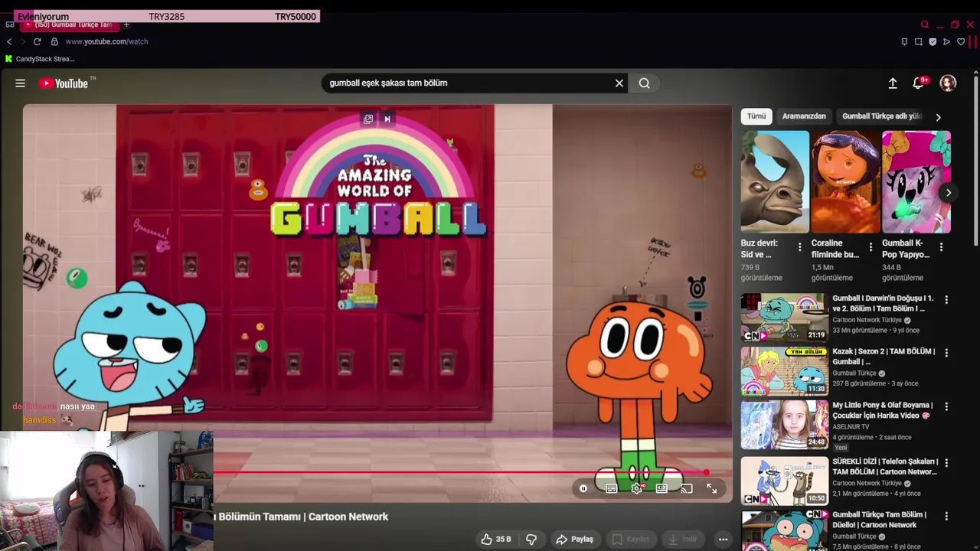Select the Gumball Türkçe adlı yükleyici chip
This screenshot has width=980, height=551.
[881, 116]
